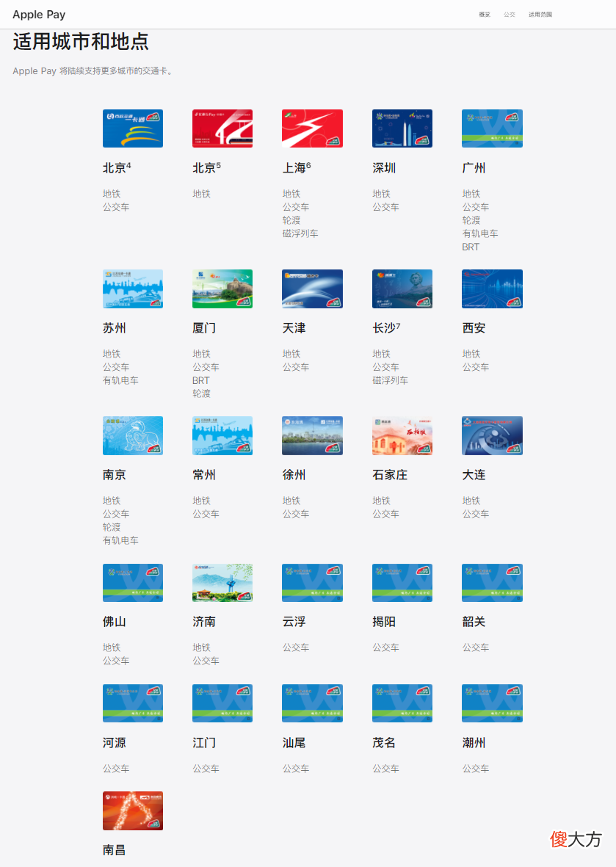Click the 上海 city name
Viewport: 616px width, 867px height.
[x=294, y=168]
